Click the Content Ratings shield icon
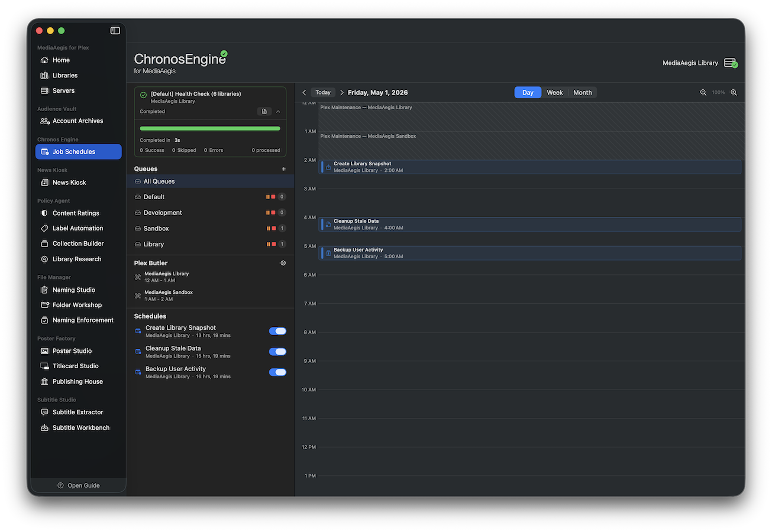772x532 pixels. (44, 213)
